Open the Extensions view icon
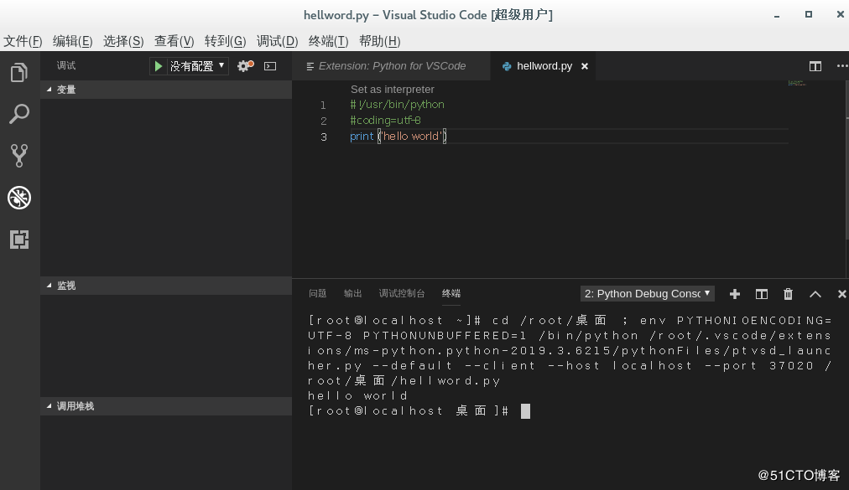The height and width of the screenshot is (490, 849). pos(19,239)
